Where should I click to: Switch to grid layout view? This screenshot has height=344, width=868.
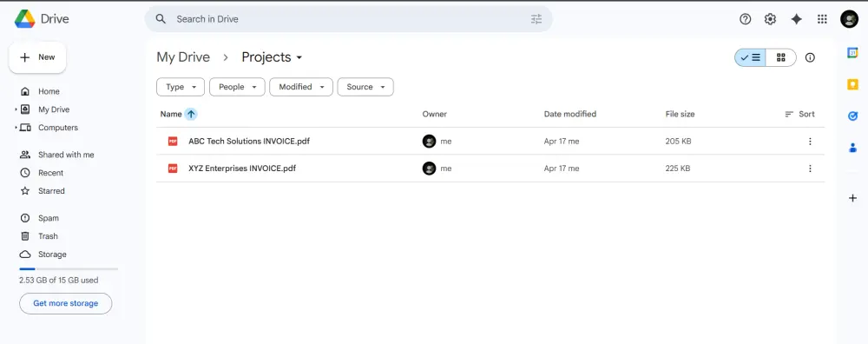click(x=781, y=57)
